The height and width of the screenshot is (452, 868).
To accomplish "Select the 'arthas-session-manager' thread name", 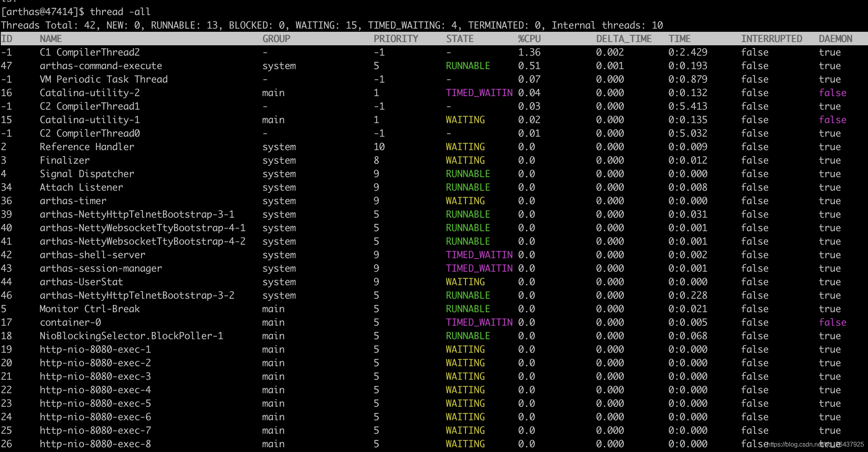I will tap(101, 268).
